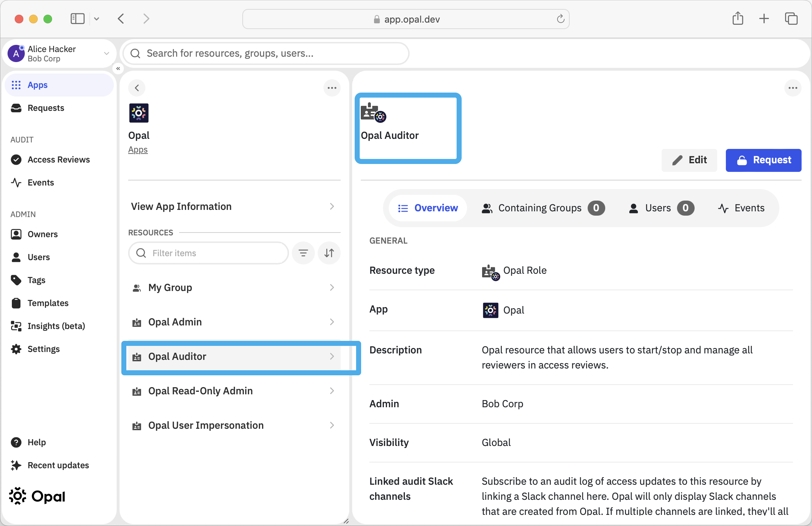Viewport: 812px width, 526px height.
Task: Click chevron next to My Group
Action: click(332, 287)
